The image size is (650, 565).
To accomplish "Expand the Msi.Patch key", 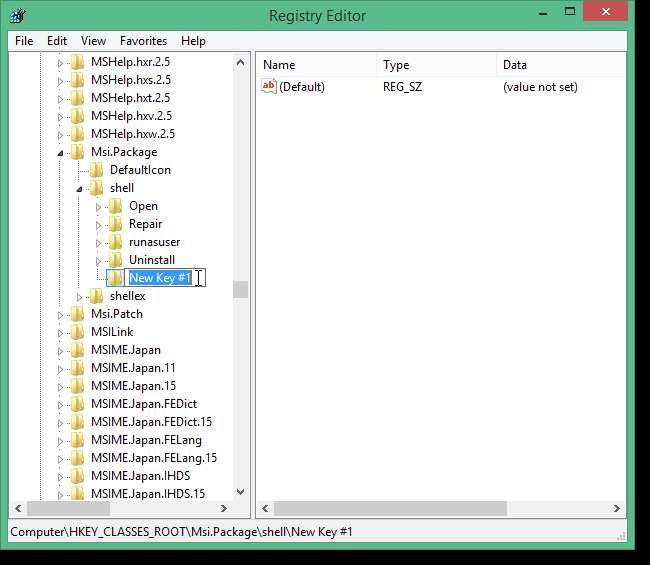I will 60,315.
